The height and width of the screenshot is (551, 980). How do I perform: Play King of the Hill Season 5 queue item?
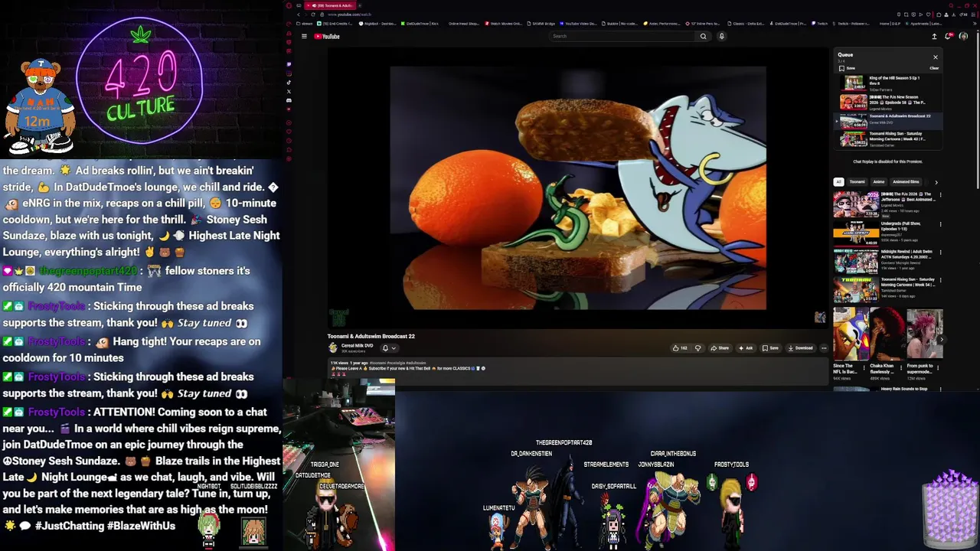pos(888,83)
